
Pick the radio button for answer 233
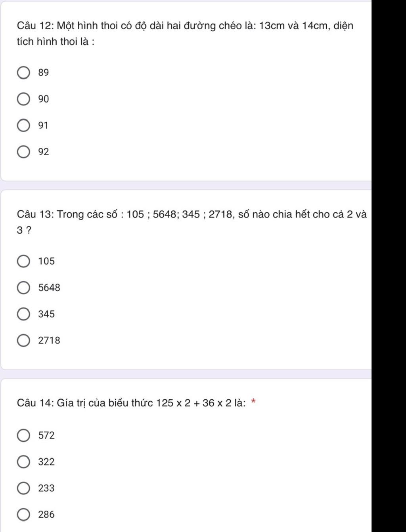coord(23,488)
